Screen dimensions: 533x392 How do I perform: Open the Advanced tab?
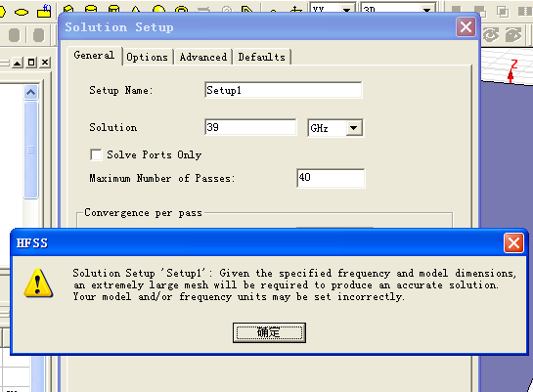[x=203, y=57]
